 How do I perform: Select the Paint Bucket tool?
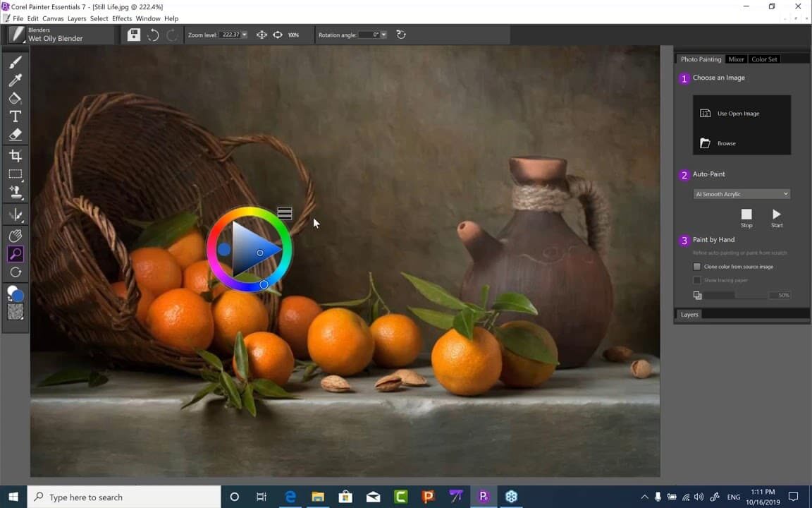(x=16, y=98)
